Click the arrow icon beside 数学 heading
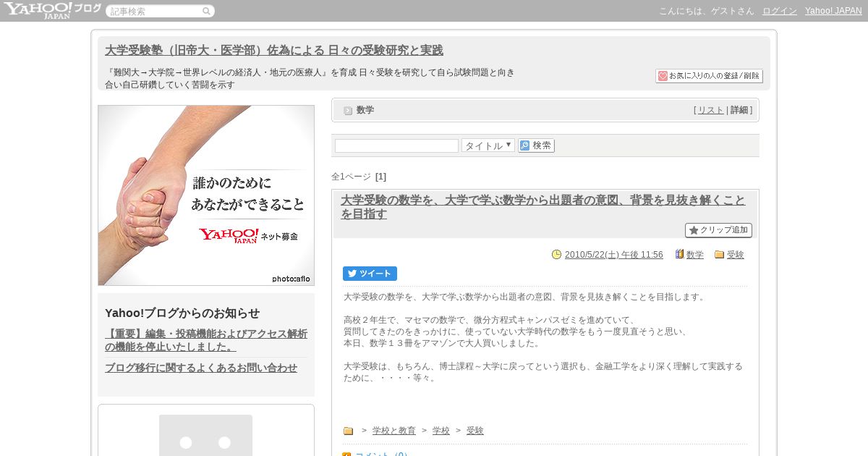Image resolution: width=868 pixels, height=456 pixels. 348,111
